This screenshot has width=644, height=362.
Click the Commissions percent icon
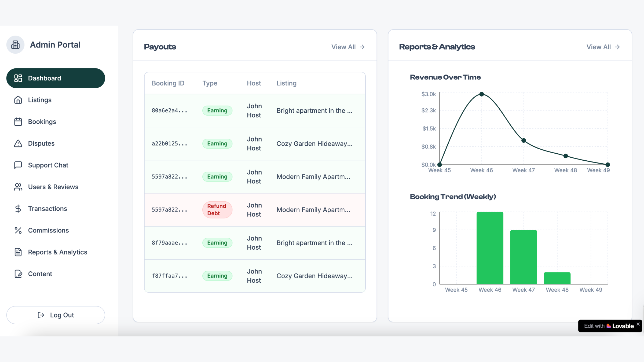(x=18, y=230)
